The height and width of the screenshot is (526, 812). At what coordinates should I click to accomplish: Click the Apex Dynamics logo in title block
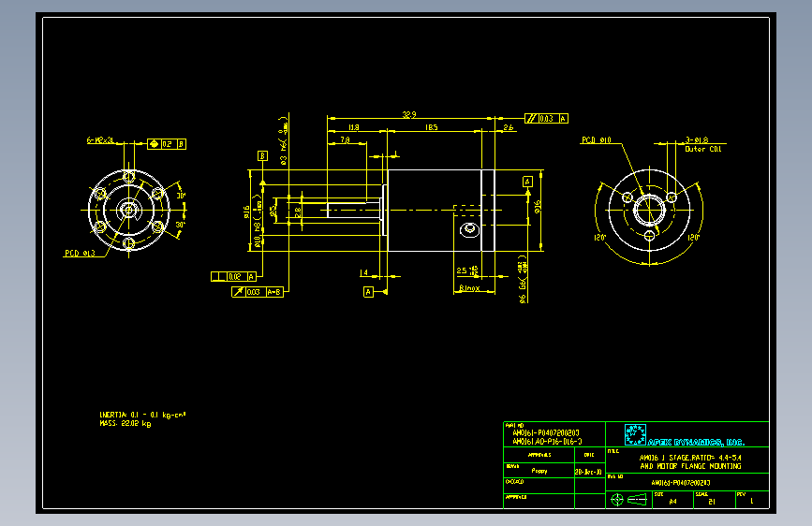pyautogui.click(x=635, y=435)
